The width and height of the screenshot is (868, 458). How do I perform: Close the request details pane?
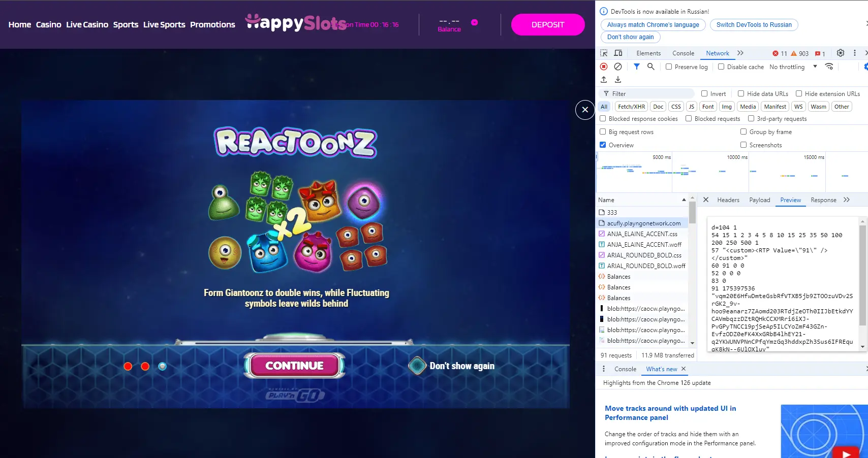click(706, 200)
